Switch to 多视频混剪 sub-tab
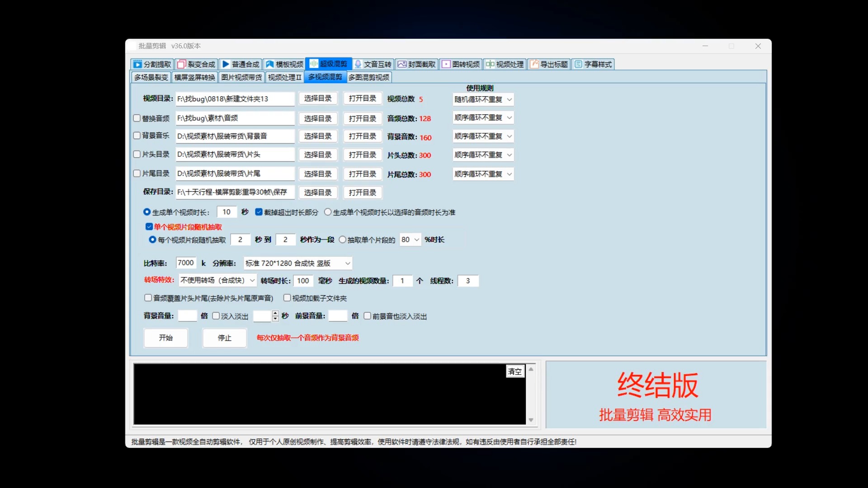This screenshot has width=868, height=488. [x=325, y=77]
